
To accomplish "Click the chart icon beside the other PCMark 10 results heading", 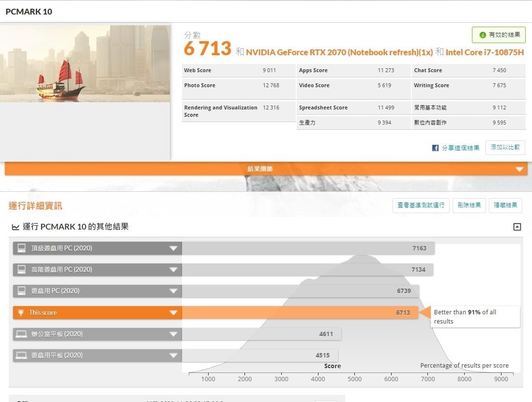I will pos(15,227).
